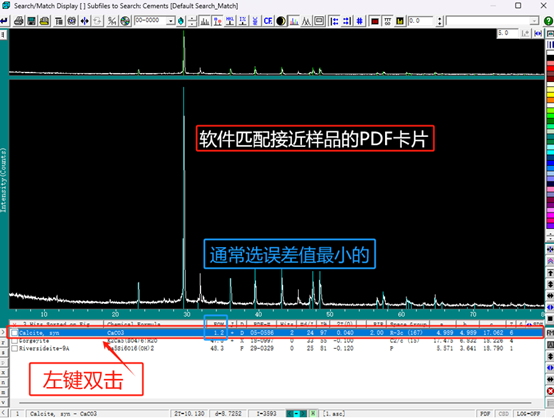Click the x button on left strip
This screenshot has height=418, width=554.
3,372
